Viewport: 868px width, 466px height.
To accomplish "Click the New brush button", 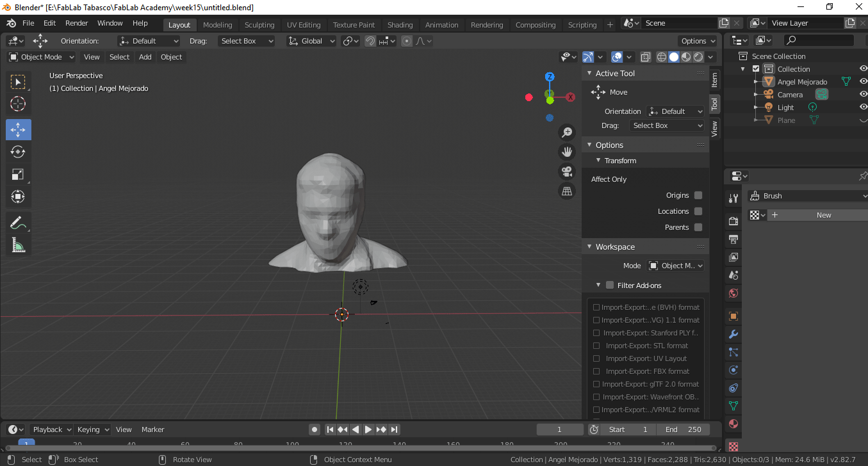I will click(x=823, y=215).
